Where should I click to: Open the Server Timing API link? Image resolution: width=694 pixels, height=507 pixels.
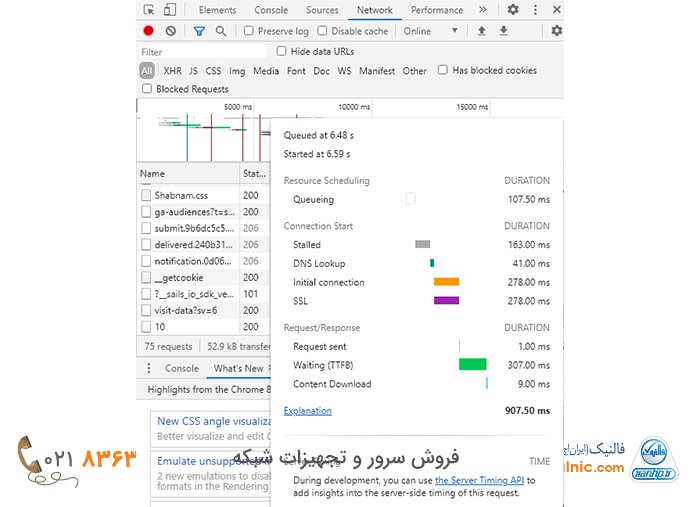point(479,481)
